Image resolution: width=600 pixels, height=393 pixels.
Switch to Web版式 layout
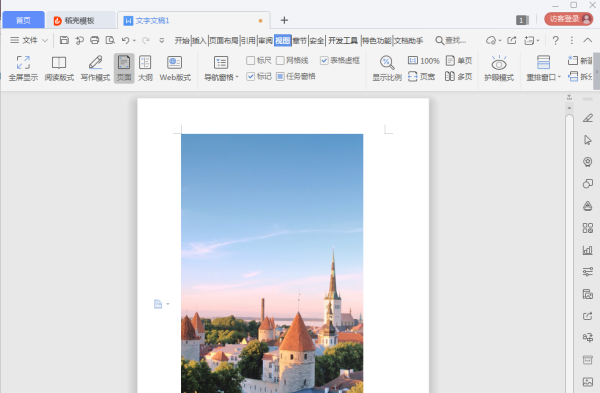point(175,68)
